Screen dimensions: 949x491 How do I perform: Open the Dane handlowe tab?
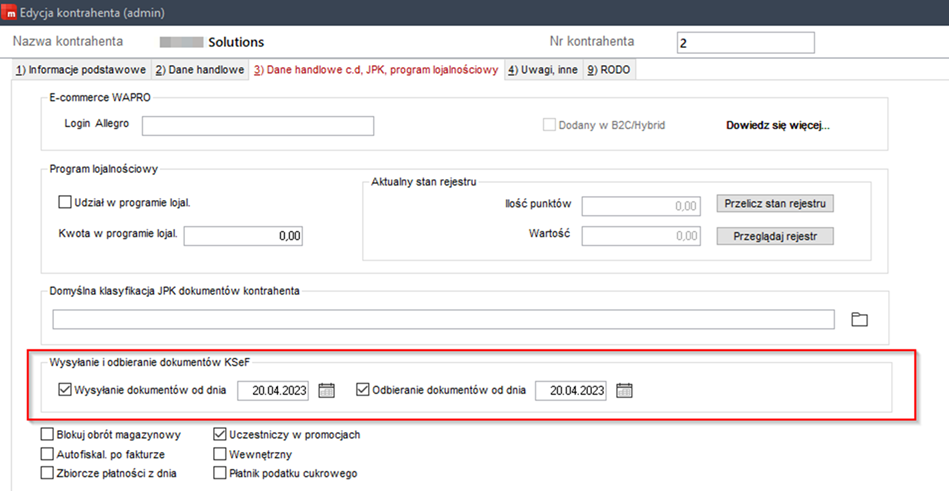tap(199, 70)
